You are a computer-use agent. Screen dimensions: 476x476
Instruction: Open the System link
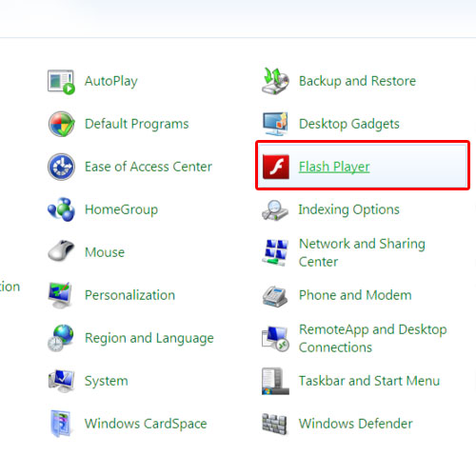107,381
